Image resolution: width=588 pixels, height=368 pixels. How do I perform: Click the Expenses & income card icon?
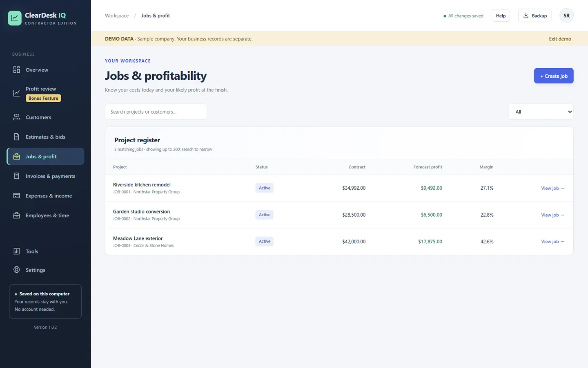click(17, 196)
